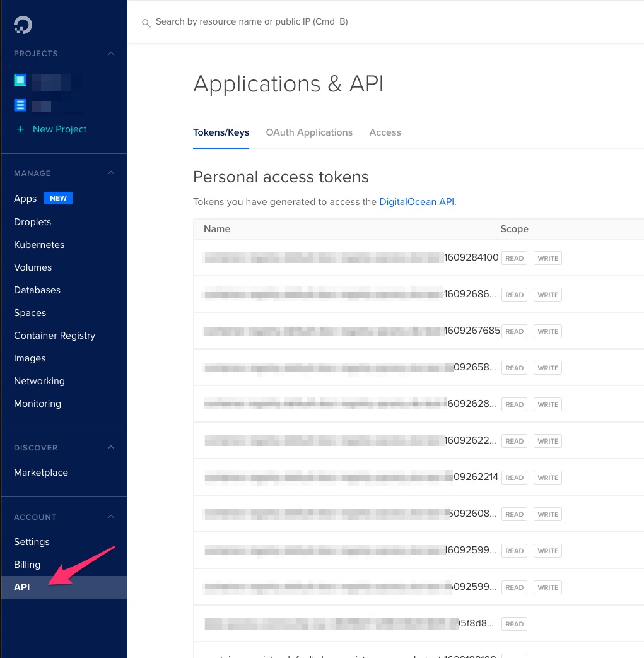The image size is (644, 658).
Task: Click the Name column header
Action: point(217,229)
